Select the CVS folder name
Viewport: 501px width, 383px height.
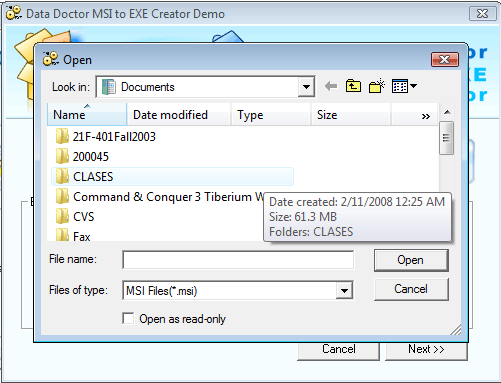[83, 217]
